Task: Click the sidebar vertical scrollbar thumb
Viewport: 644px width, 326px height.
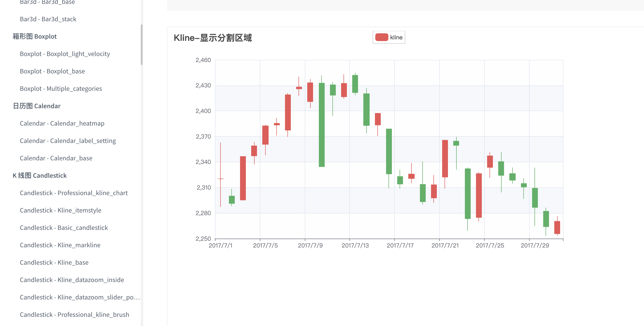Action: [141, 44]
